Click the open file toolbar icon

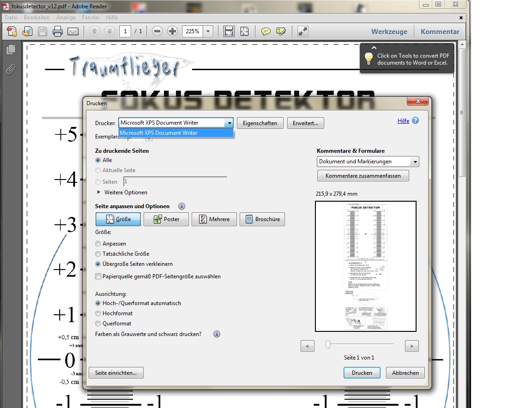(x=27, y=31)
